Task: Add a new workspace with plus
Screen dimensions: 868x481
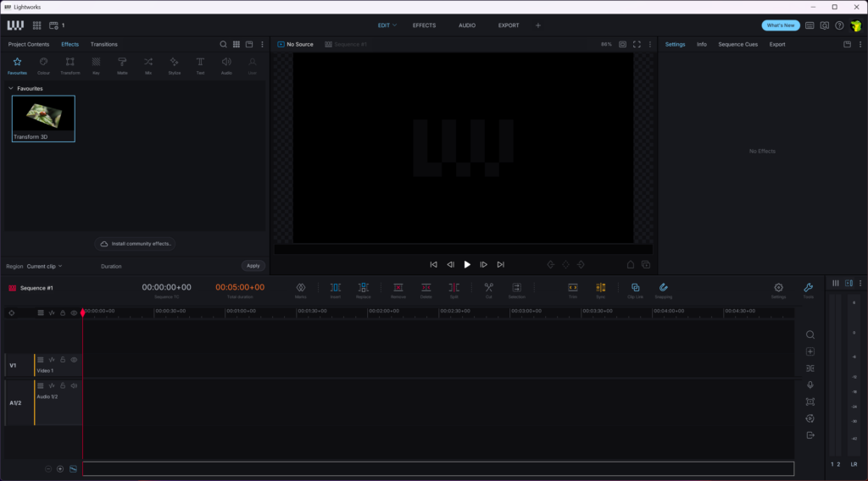Action: [538, 25]
